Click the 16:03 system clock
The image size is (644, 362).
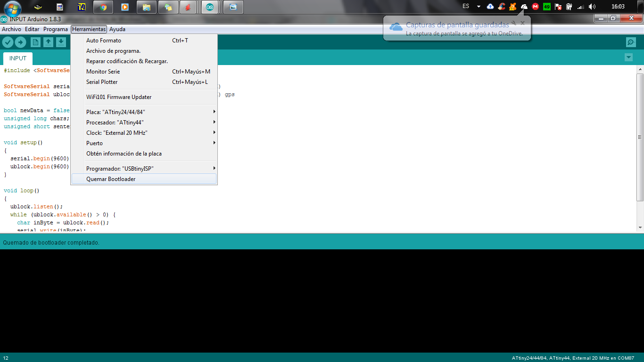(x=618, y=7)
